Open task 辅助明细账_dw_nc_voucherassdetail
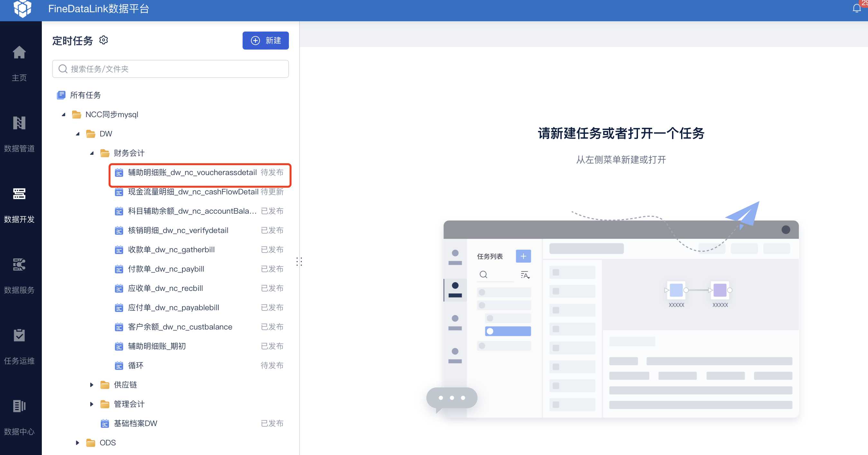This screenshot has height=455, width=868. pyautogui.click(x=192, y=172)
